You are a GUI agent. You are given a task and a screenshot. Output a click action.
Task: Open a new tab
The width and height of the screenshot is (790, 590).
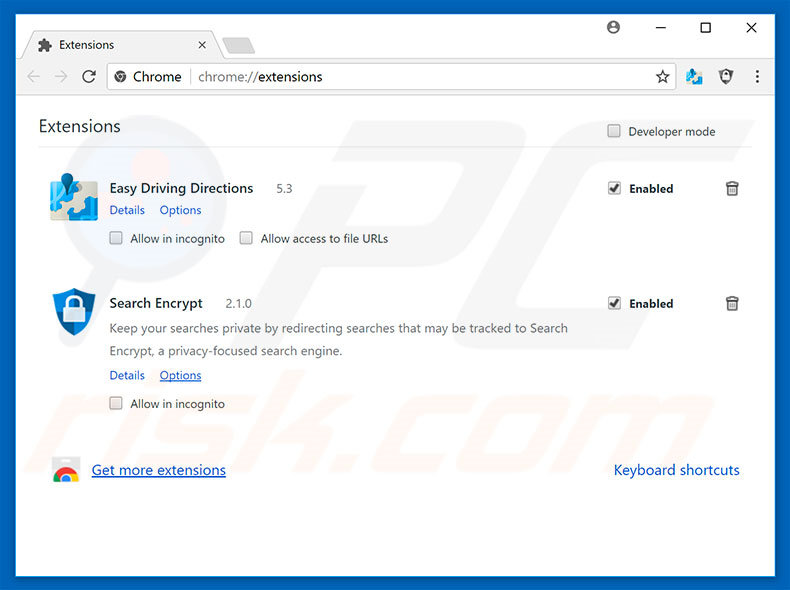[x=239, y=45]
